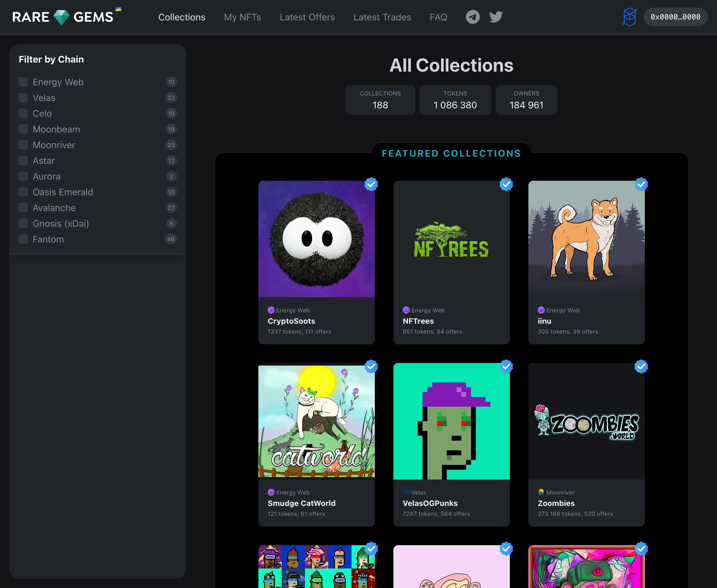This screenshot has height=588, width=717.
Task: Tick the Moonriver filter checkbox
Action: click(23, 145)
